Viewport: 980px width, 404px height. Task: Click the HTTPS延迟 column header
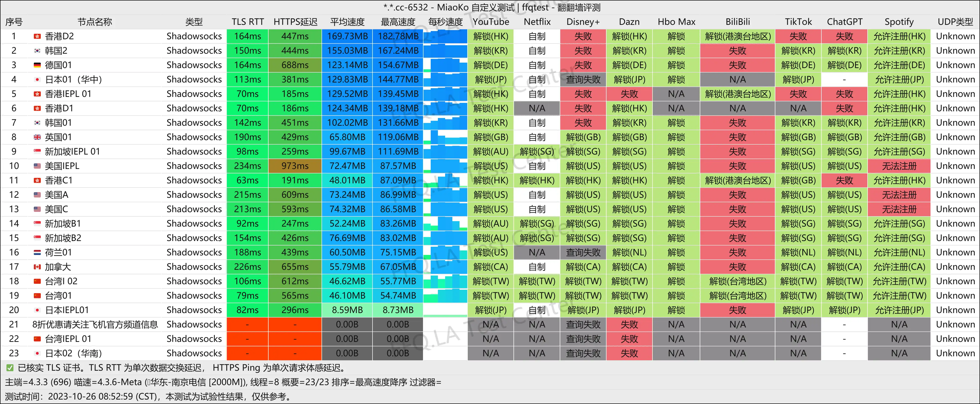295,22
